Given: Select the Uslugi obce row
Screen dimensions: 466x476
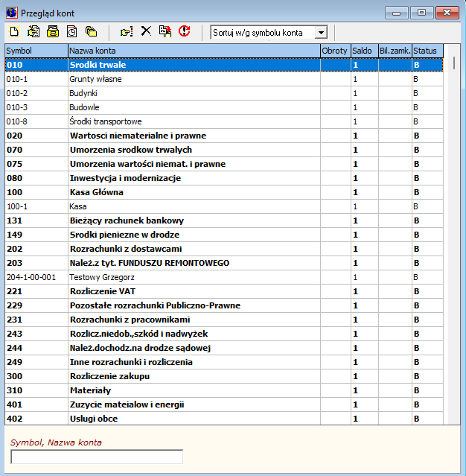Looking at the screenshot, I should [x=224, y=419].
